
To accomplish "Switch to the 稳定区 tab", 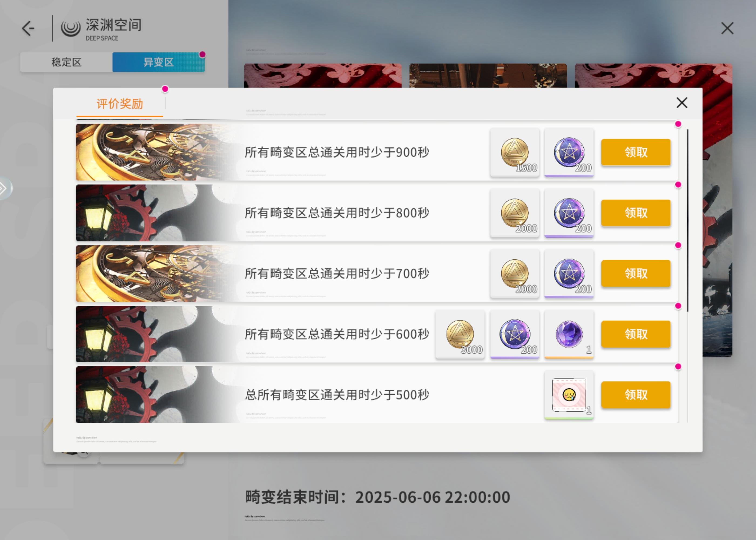I will pos(66,62).
